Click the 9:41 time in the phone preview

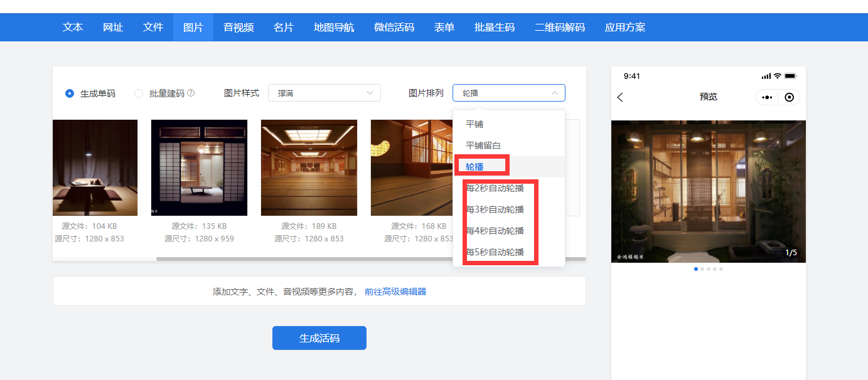632,76
